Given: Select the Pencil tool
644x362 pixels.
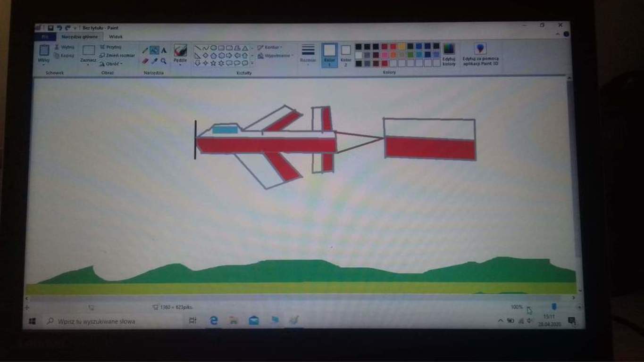Looking at the screenshot, I should 145,50.
